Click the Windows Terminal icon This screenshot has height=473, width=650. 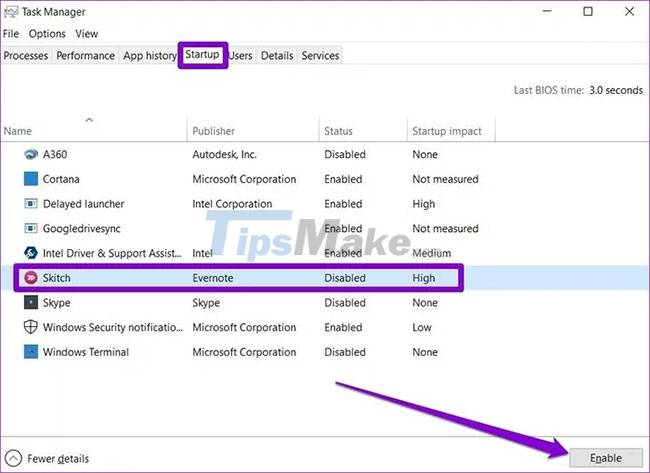tap(31, 352)
